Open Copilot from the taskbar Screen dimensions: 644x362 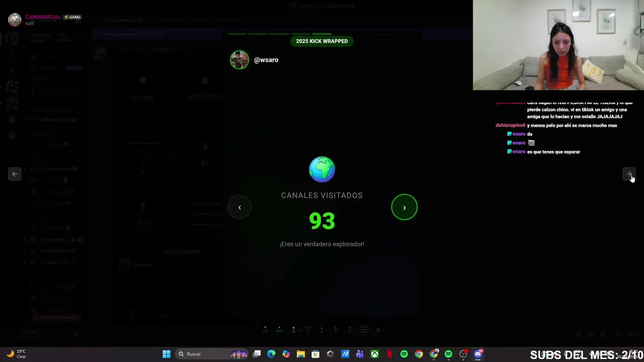click(286, 354)
